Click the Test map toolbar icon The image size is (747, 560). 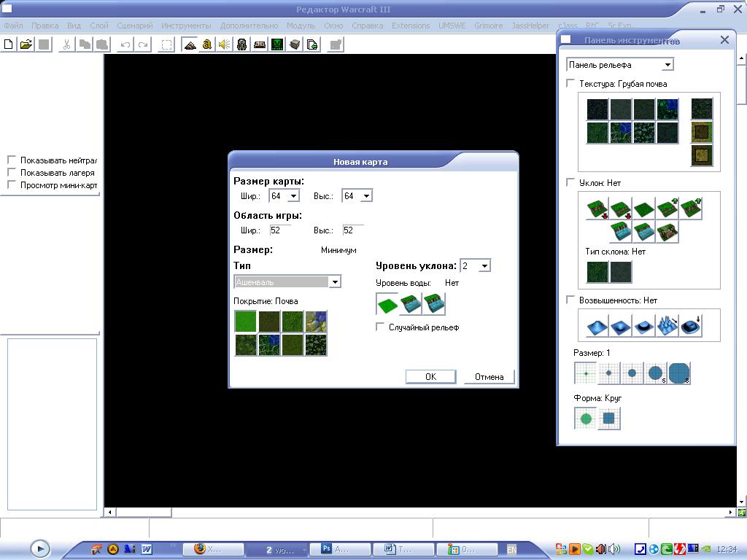pos(336,44)
